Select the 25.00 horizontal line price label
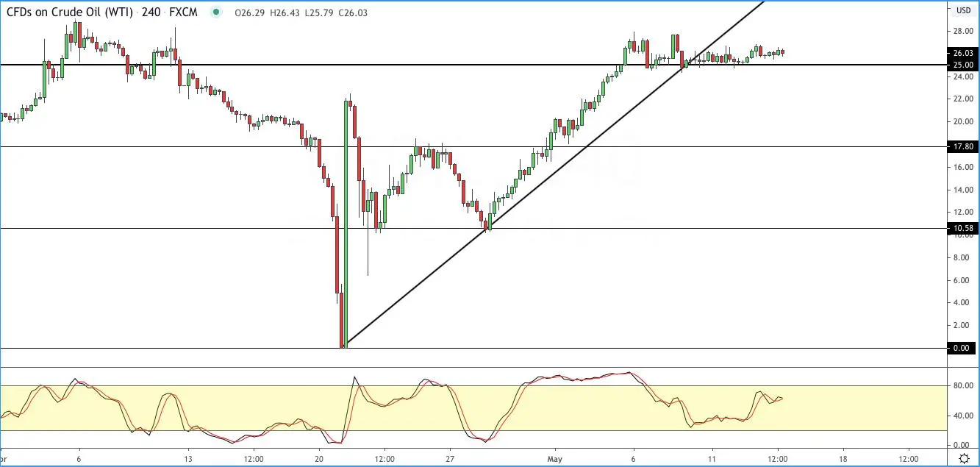The height and width of the screenshot is (467, 980). 963,65
